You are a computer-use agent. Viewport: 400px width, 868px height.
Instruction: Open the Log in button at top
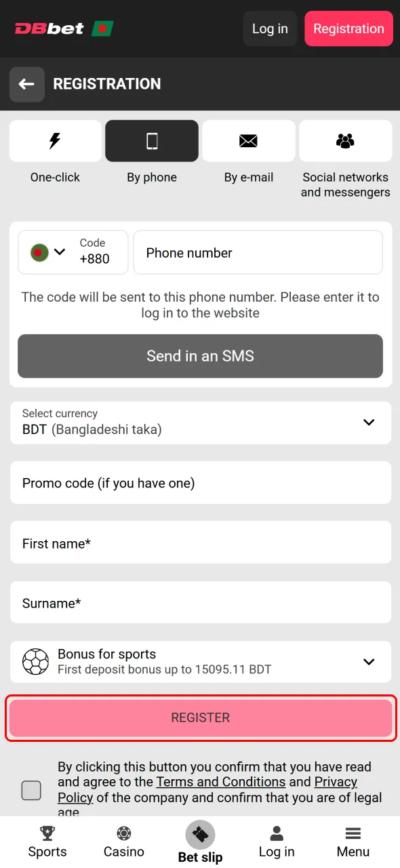coord(270,28)
